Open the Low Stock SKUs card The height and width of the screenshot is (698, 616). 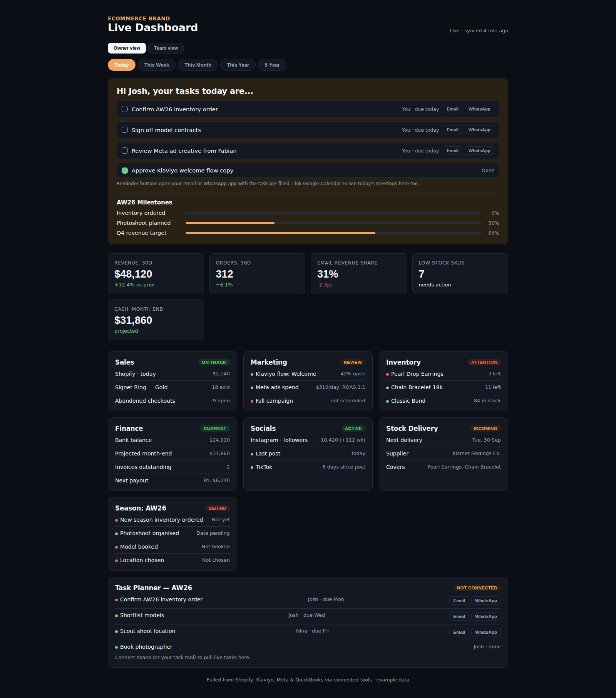[460, 274]
